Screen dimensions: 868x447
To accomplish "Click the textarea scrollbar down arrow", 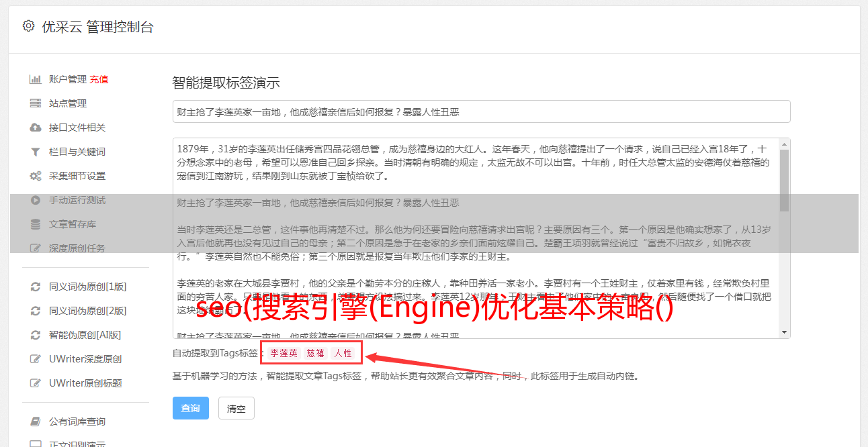I will (x=784, y=332).
